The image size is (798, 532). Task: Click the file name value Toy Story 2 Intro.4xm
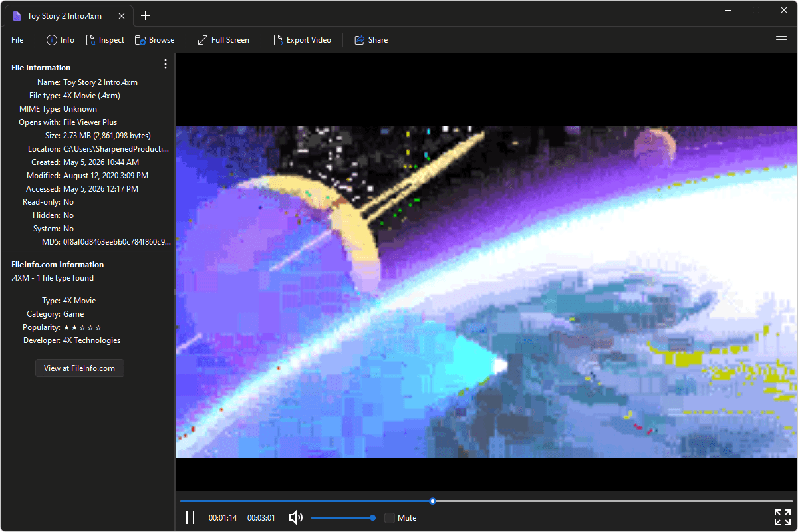pos(100,82)
